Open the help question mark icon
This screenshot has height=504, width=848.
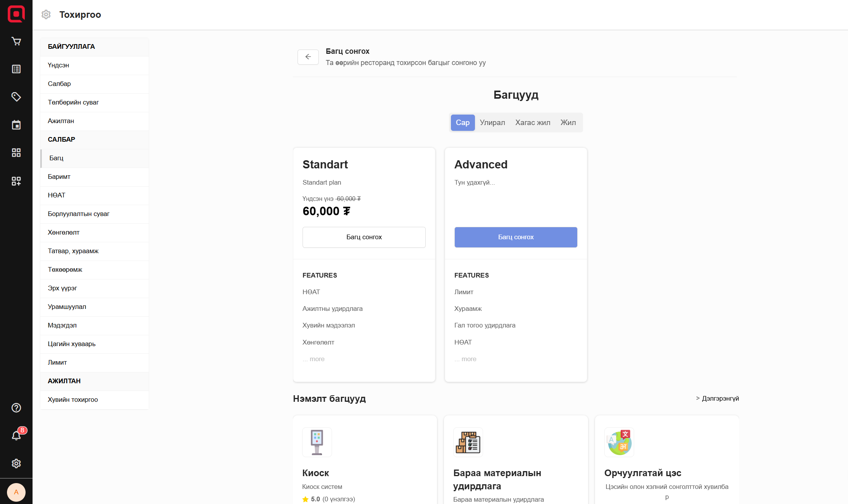point(16,408)
